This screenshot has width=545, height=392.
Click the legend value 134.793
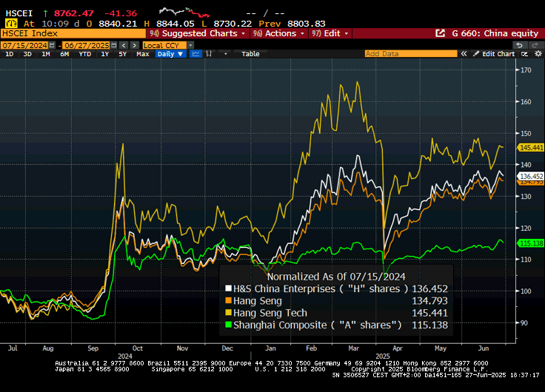(429, 301)
